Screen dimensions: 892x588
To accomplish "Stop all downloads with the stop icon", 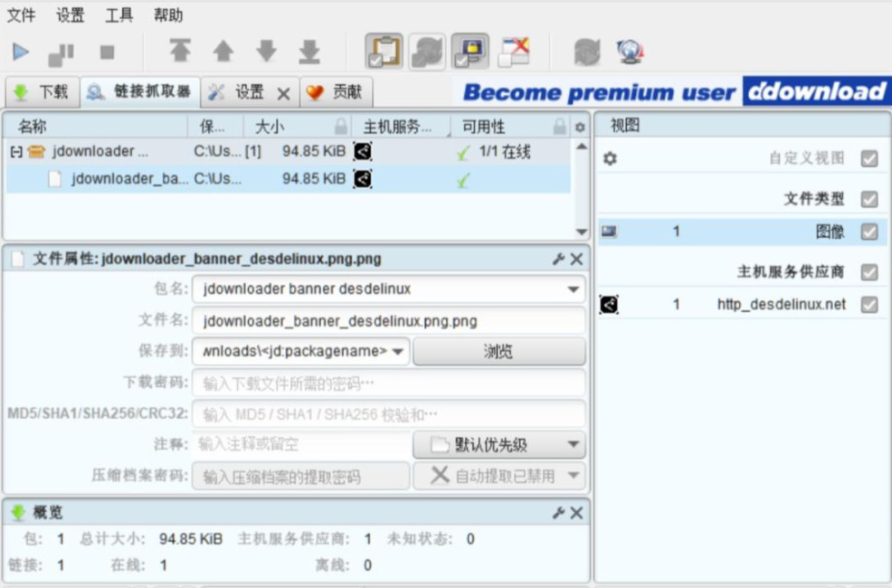I will 107,52.
